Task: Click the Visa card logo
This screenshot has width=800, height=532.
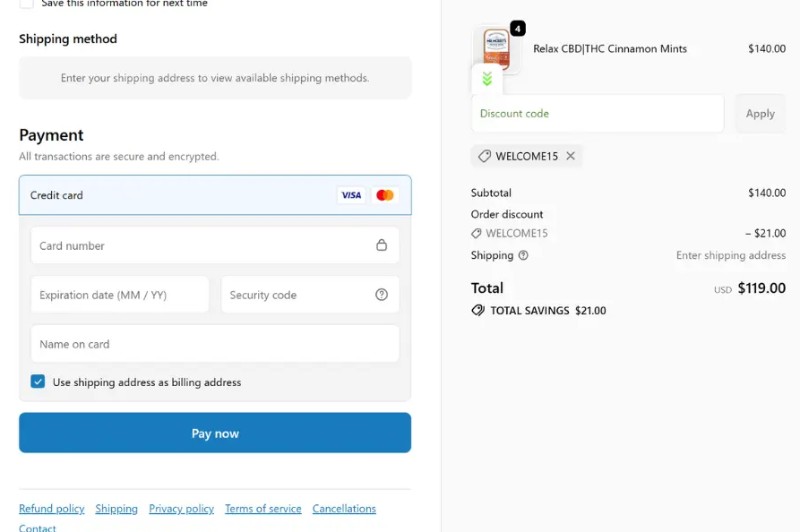Action: [x=351, y=195]
